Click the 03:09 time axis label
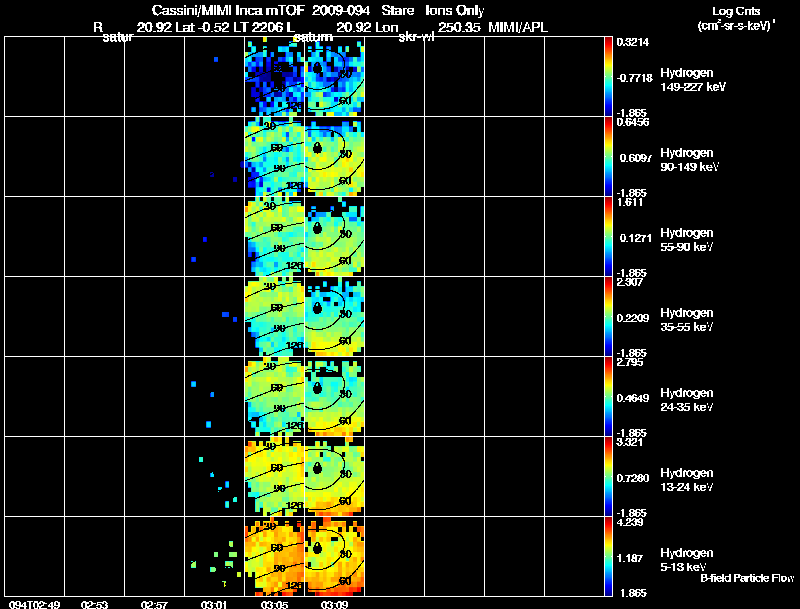Viewport: 800px width, 609px height. pyautogui.click(x=334, y=604)
